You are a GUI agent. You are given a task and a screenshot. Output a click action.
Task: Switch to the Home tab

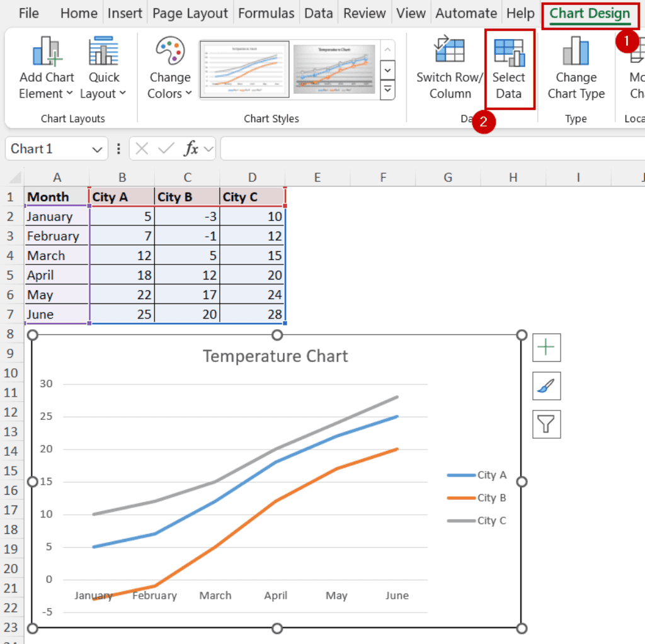(78, 13)
